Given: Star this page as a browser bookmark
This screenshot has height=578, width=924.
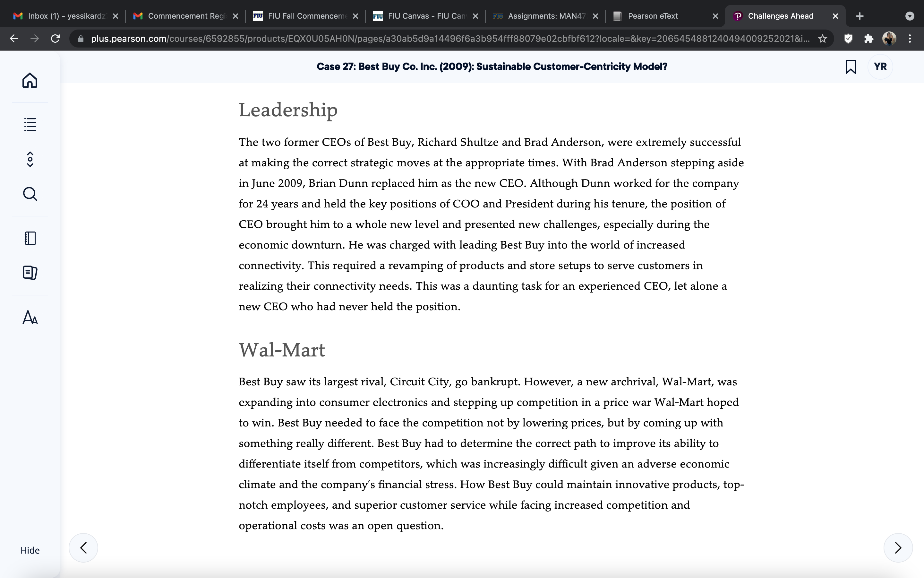Looking at the screenshot, I should [x=822, y=38].
